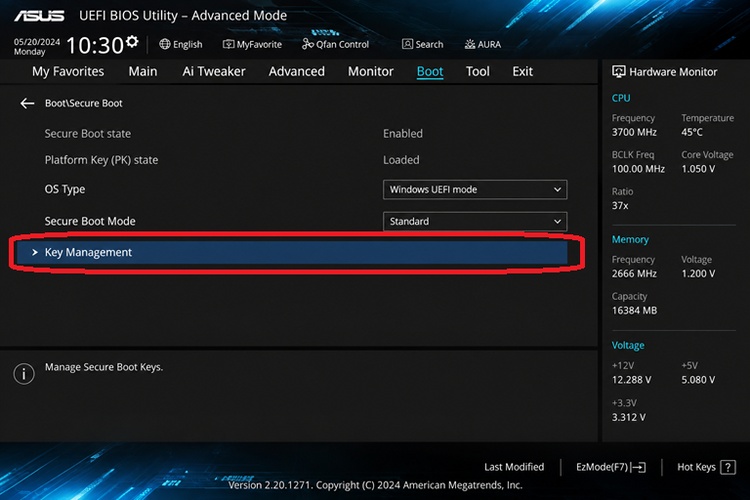The width and height of the screenshot is (750, 500).
Task: Click the English language globe icon
Action: click(165, 44)
